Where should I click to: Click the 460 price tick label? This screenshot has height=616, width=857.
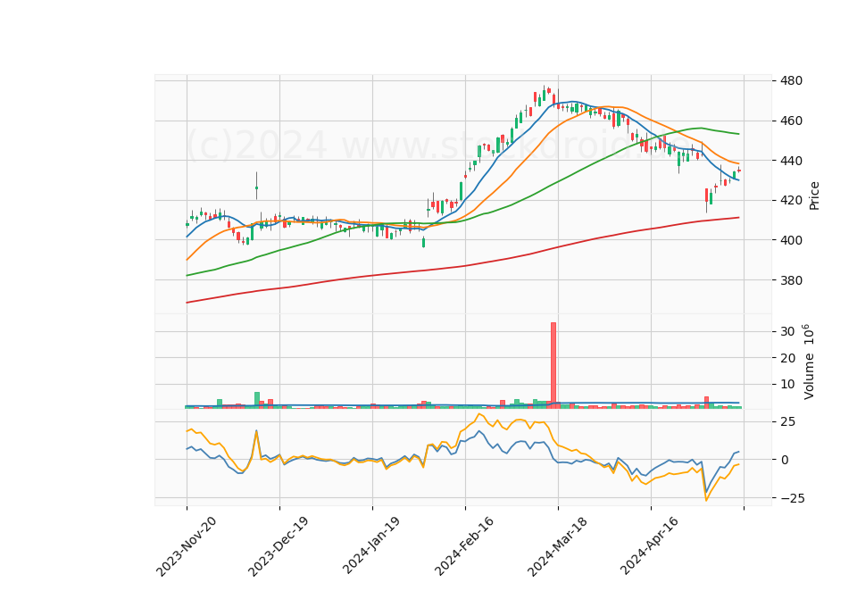coord(790,121)
